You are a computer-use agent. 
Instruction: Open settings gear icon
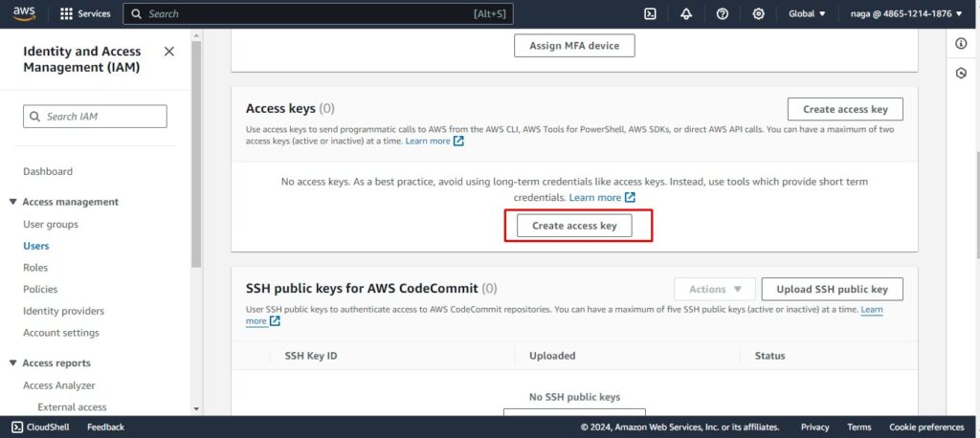click(x=759, y=13)
